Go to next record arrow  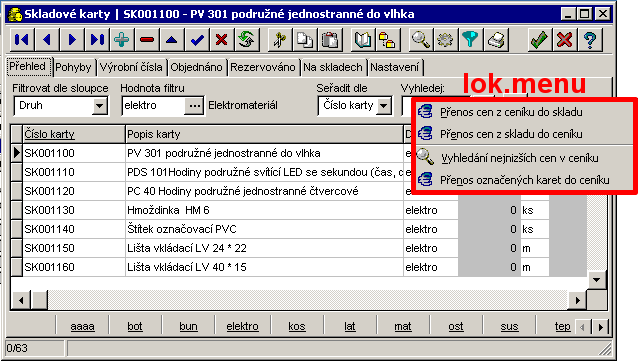[72, 40]
